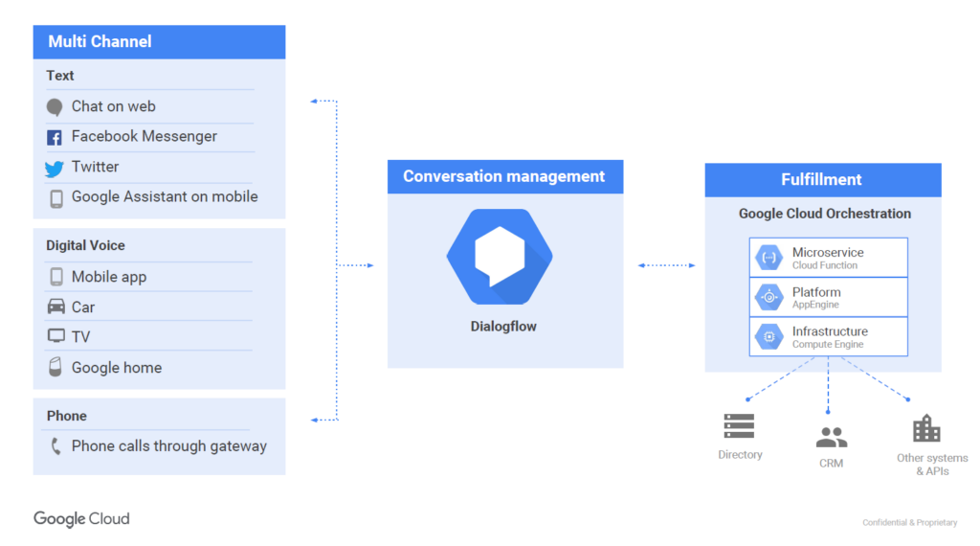Click Phone calls through gateway label
This screenshot has height=546, width=980.
click(169, 446)
